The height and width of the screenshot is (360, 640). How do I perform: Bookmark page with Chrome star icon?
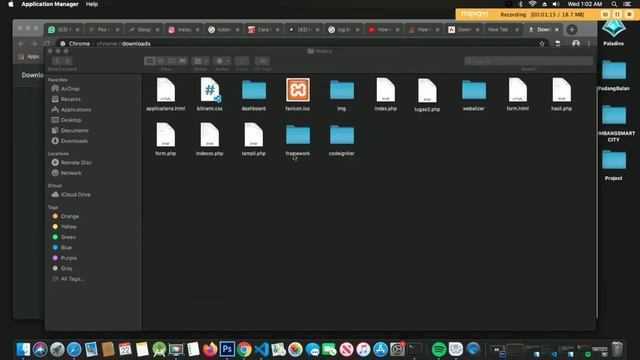pos(542,44)
